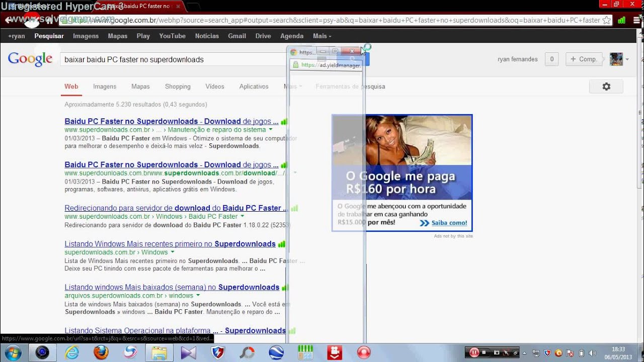Open Listando Sistema Operacional na plataforma result
644x362 pixels.
(x=175, y=330)
